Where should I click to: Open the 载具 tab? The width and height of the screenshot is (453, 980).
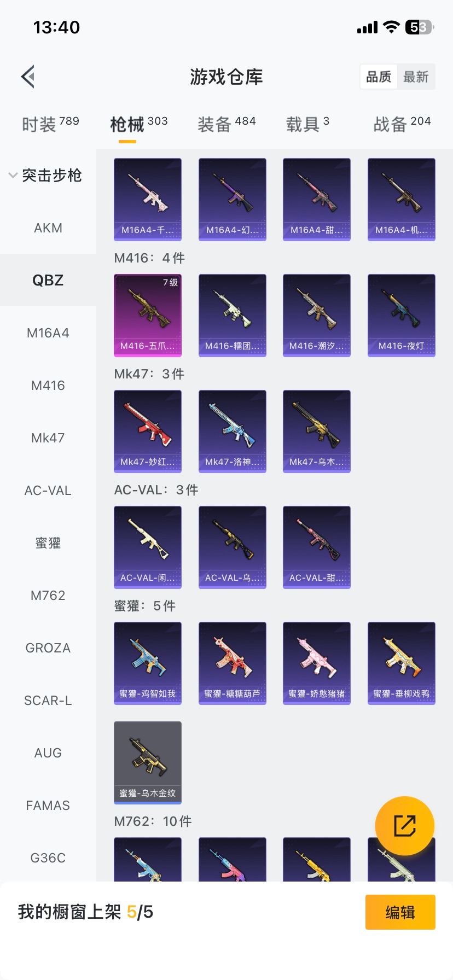[307, 124]
